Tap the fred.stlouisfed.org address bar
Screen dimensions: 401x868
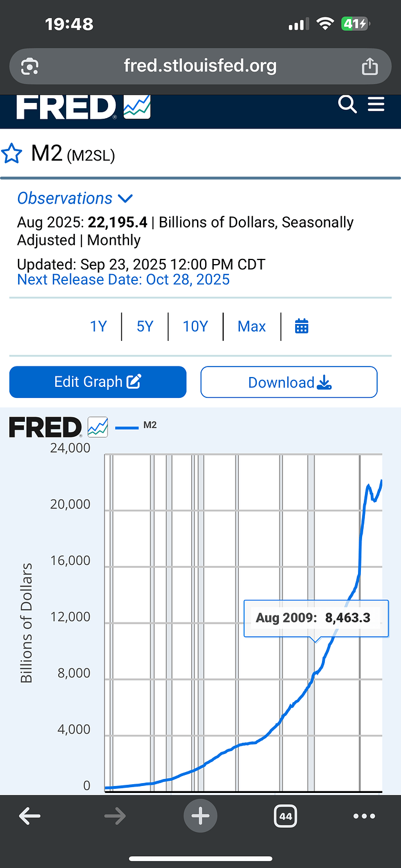(200, 66)
